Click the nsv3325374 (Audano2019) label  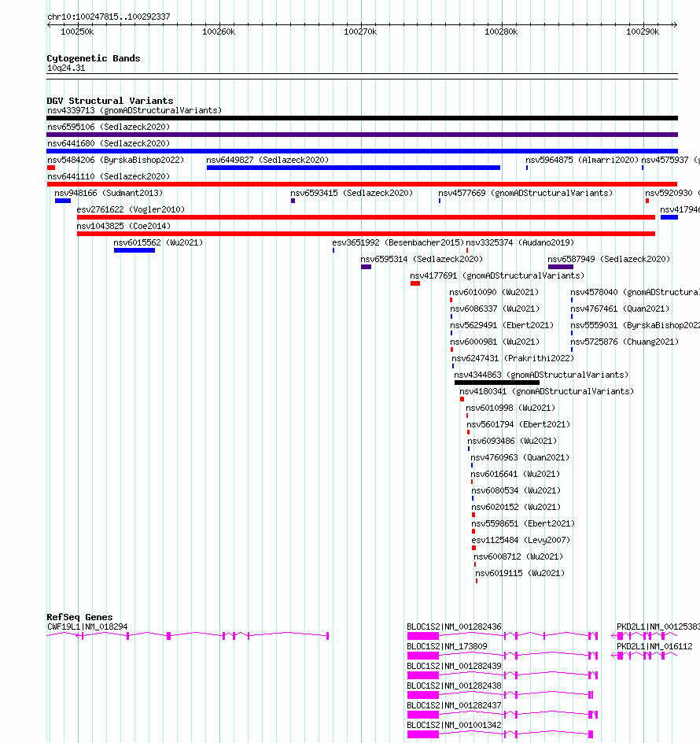point(520,242)
